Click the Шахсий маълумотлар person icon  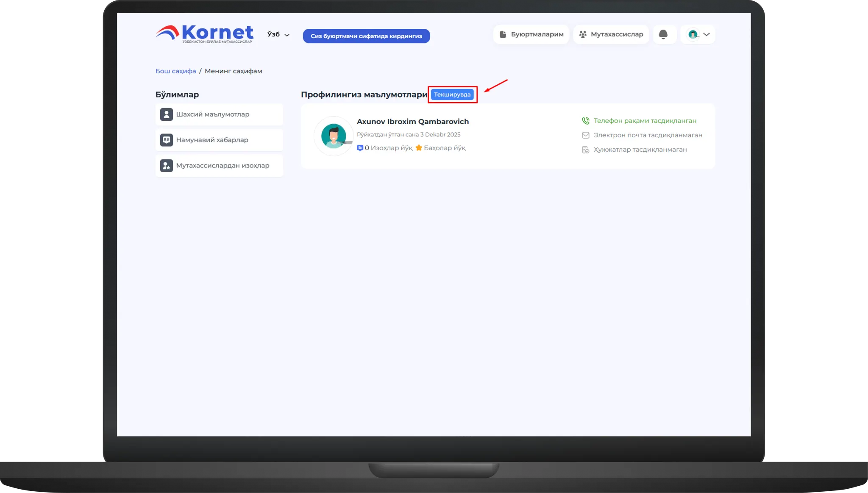click(x=166, y=114)
